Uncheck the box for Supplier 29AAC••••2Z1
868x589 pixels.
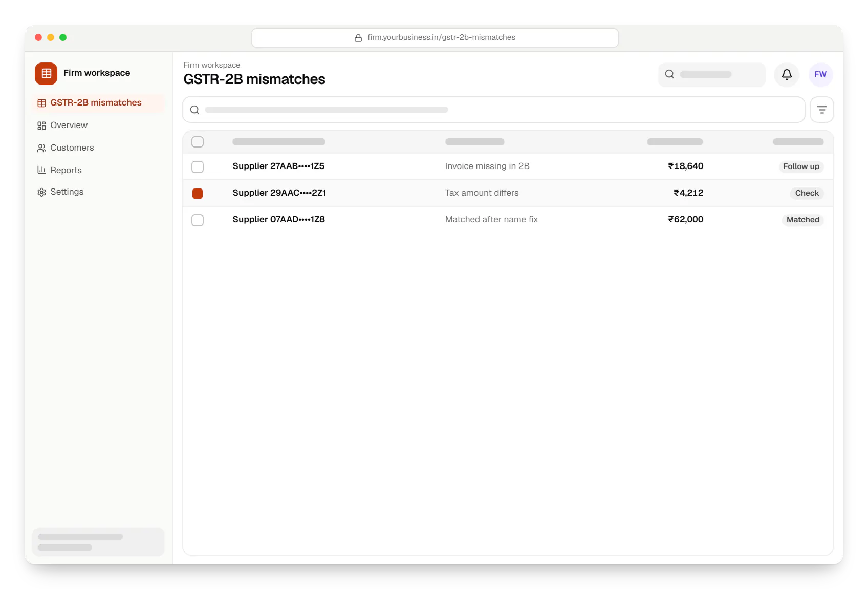pyautogui.click(x=198, y=194)
